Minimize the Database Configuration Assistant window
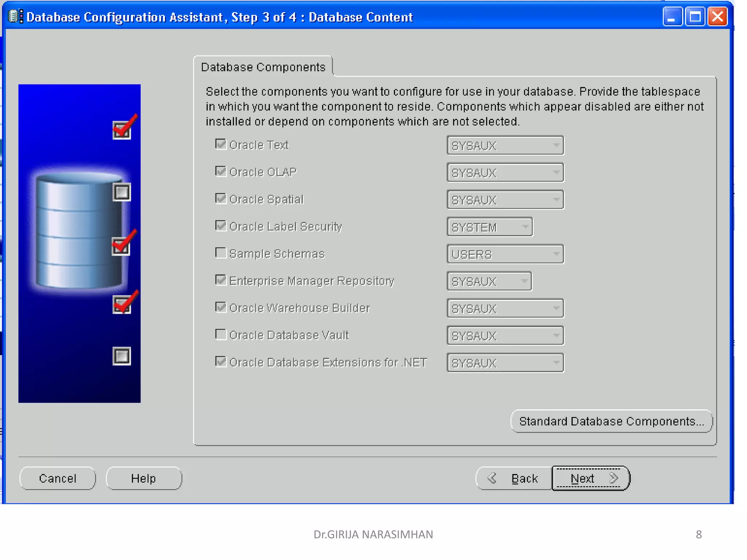 click(672, 17)
